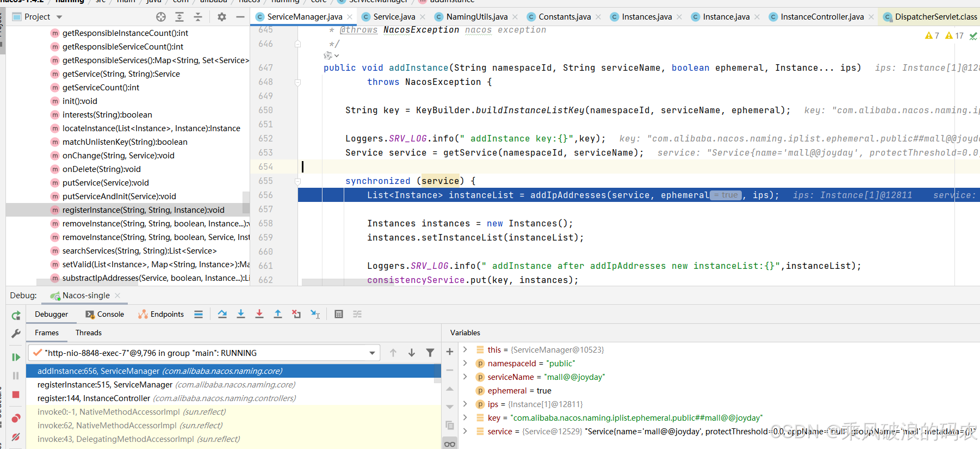Click the Step Into icon
This screenshot has width=980, height=449.
[x=241, y=314]
